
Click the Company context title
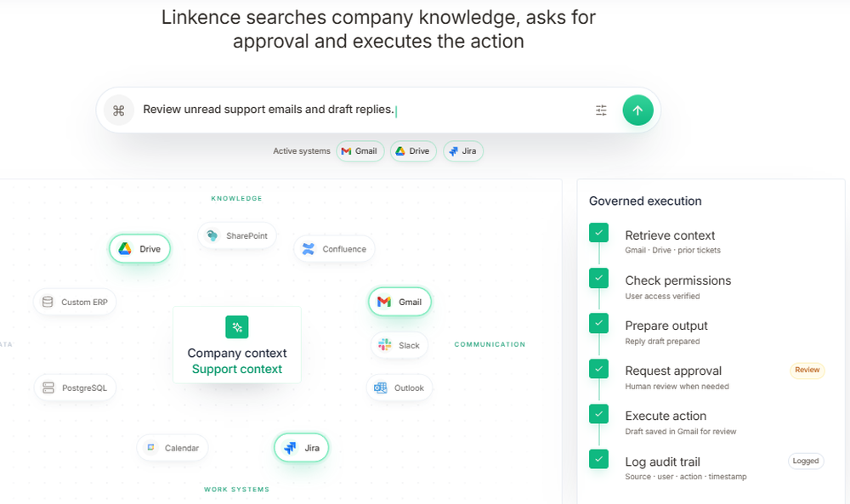click(x=237, y=353)
